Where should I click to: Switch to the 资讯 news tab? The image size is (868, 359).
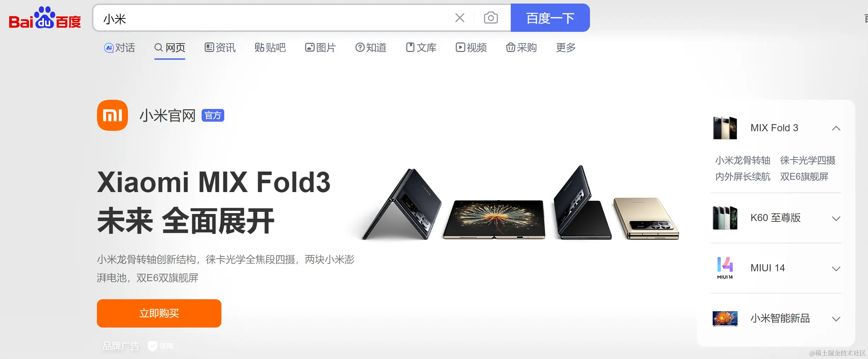click(220, 47)
